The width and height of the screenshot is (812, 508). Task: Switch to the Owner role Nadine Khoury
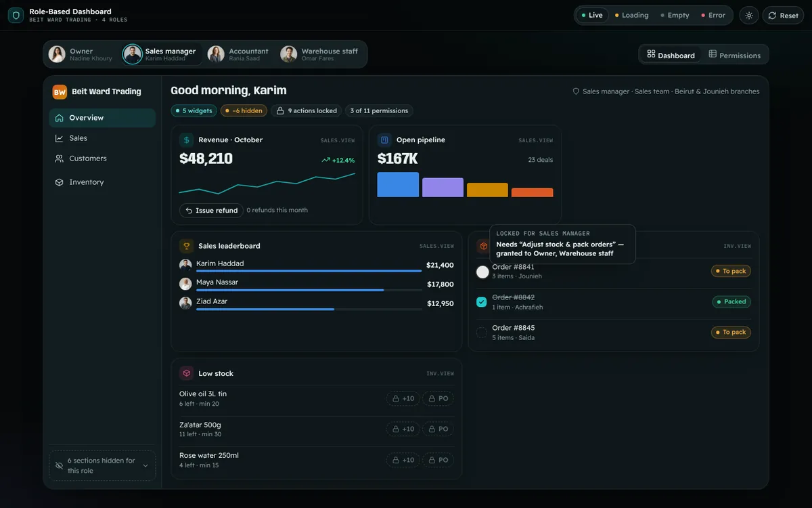[81, 54]
